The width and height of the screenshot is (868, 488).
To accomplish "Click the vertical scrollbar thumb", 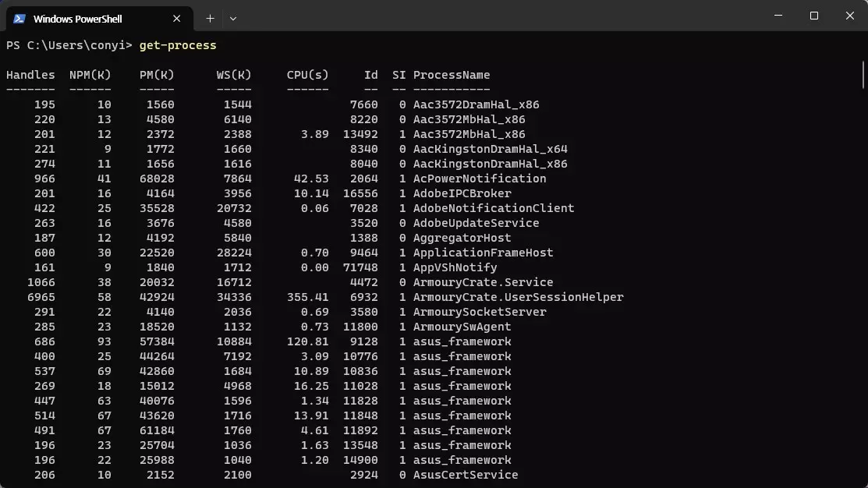I will tap(863, 75).
